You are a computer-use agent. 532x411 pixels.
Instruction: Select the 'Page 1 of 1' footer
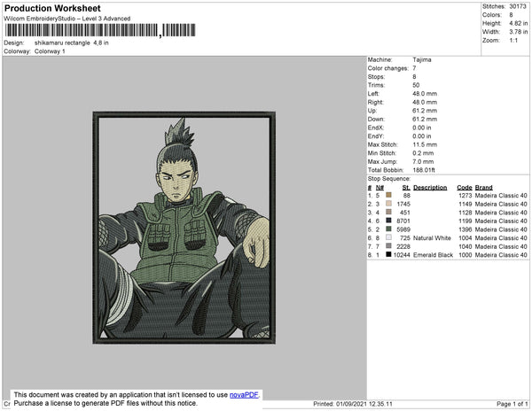(512, 404)
